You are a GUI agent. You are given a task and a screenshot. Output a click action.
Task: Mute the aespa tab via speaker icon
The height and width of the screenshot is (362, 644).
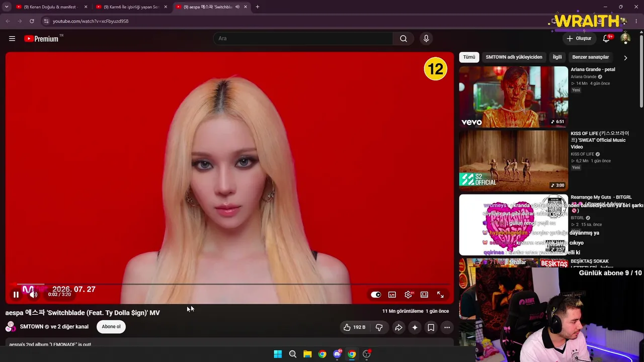[x=237, y=7]
